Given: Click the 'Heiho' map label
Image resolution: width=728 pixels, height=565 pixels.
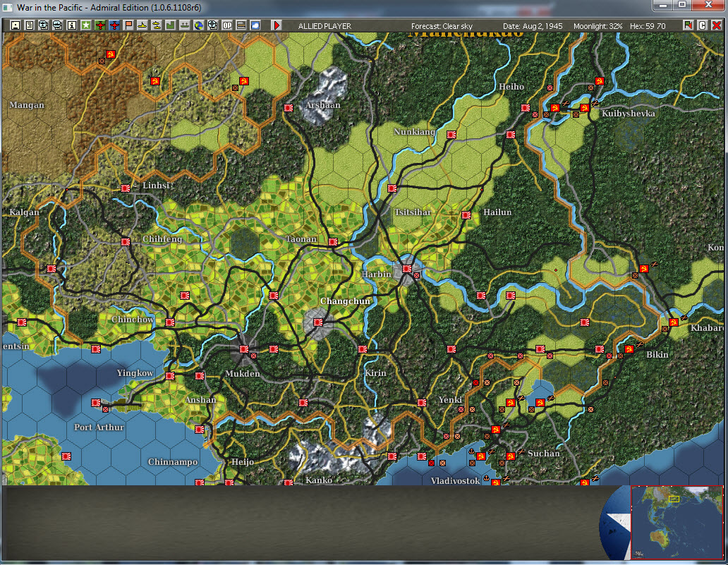Looking at the screenshot, I should pos(511,86).
